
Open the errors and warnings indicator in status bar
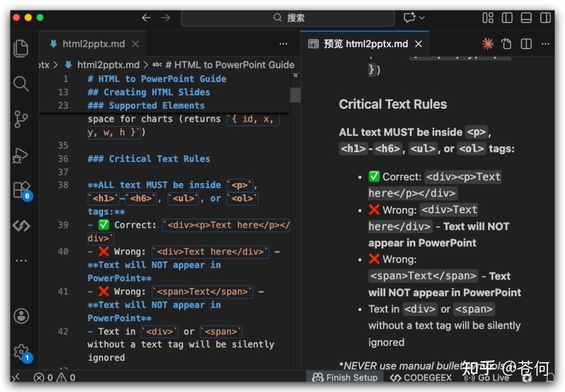[x=54, y=377]
